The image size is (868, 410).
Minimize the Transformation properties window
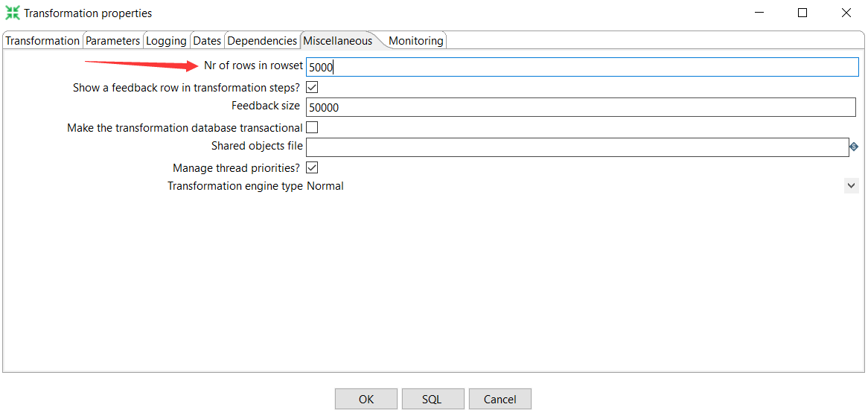(759, 13)
